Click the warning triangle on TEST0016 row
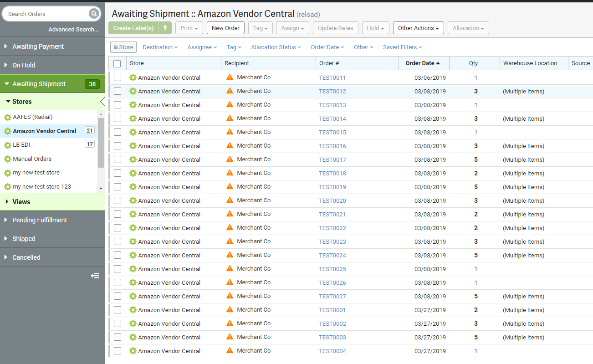Screen dimensions: 593x364 (230, 145)
